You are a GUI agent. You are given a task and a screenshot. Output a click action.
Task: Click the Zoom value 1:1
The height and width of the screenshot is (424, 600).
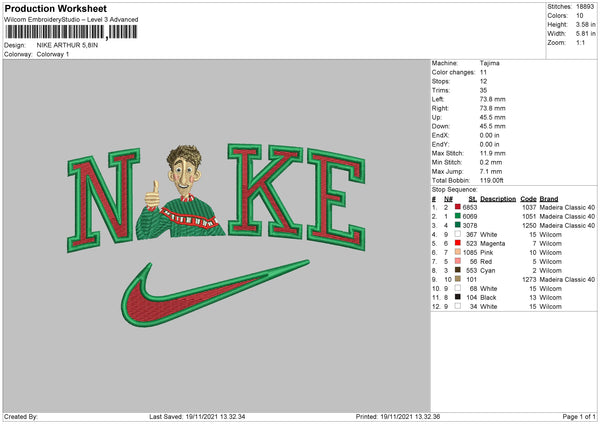tap(580, 42)
